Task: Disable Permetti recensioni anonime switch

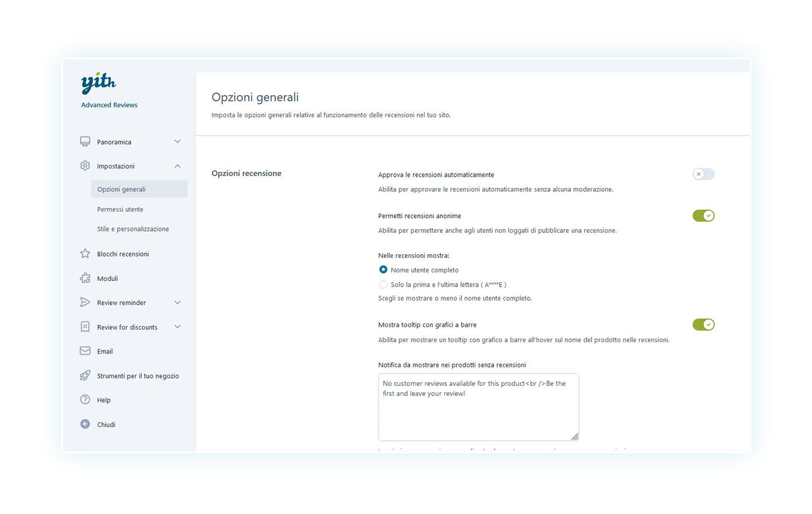Action: click(x=703, y=216)
